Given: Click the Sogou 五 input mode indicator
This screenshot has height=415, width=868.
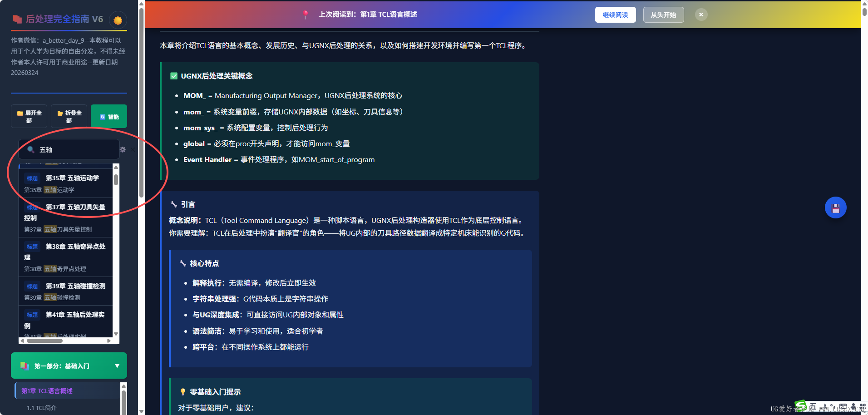Looking at the screenshot, I should pyautogui.click(x=813, y=406).
